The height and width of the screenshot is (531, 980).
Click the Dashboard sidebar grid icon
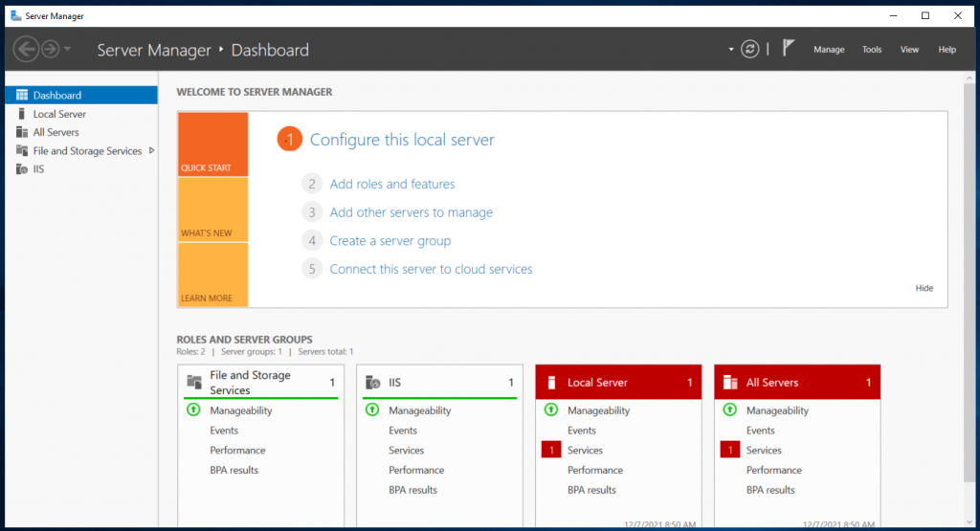[22, 95]
